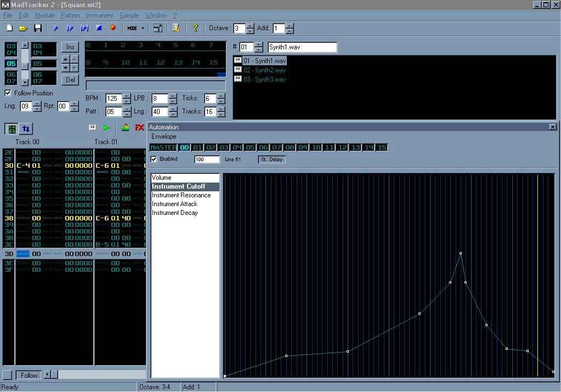
Task: Click the Open file folder icon
Action: coord(23,28)
